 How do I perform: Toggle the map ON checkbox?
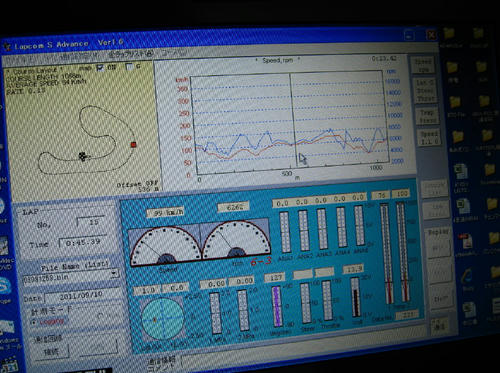click(x=100, y=68)
